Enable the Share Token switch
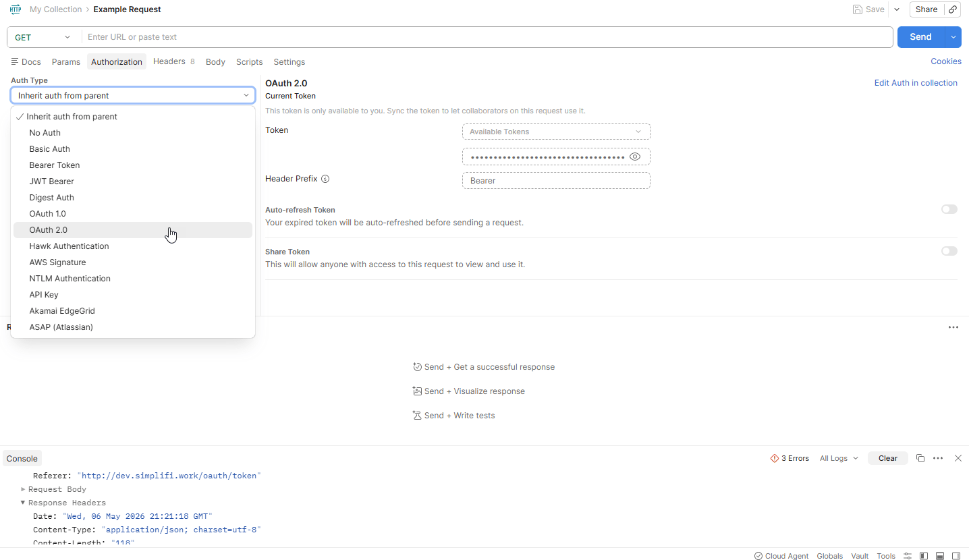 [x=949, y=251]
